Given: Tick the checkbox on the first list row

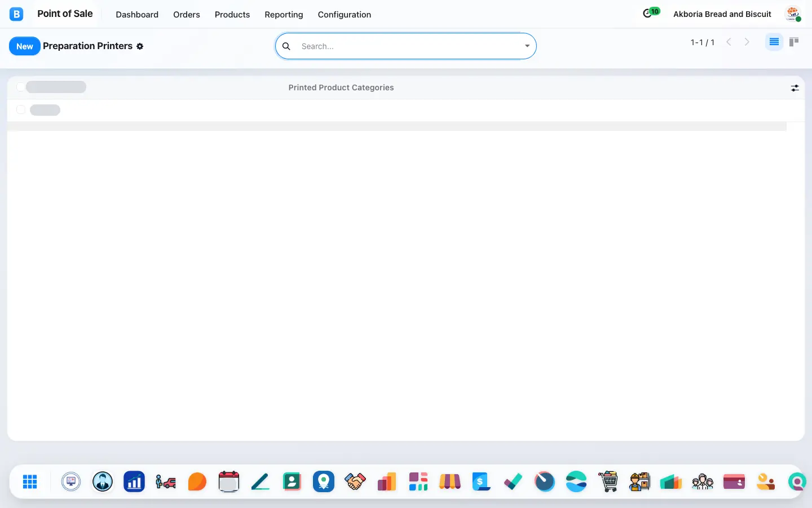Looking at the screenshot, I should pos(21,110).
